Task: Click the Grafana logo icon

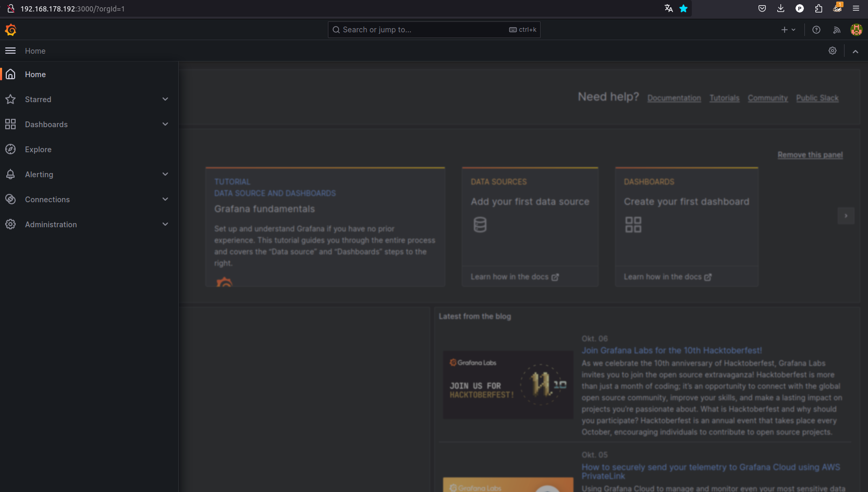Action: 10,30
